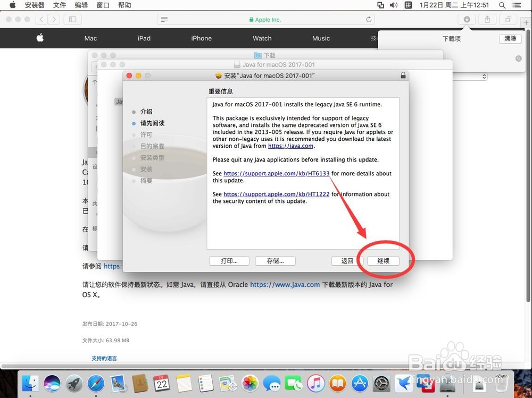Click Safari's address bar
The height and width of the screenshot is (398, 532).
(x=266, y=19)
